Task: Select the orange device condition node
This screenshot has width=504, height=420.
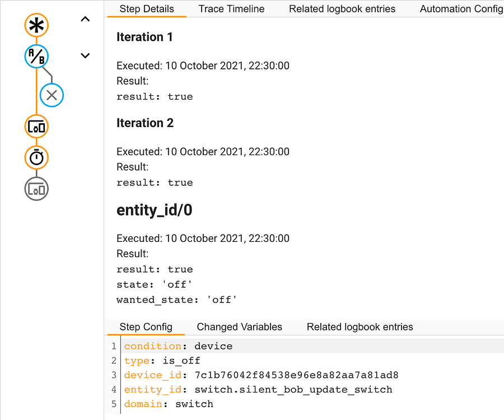Action: (36, 127)
